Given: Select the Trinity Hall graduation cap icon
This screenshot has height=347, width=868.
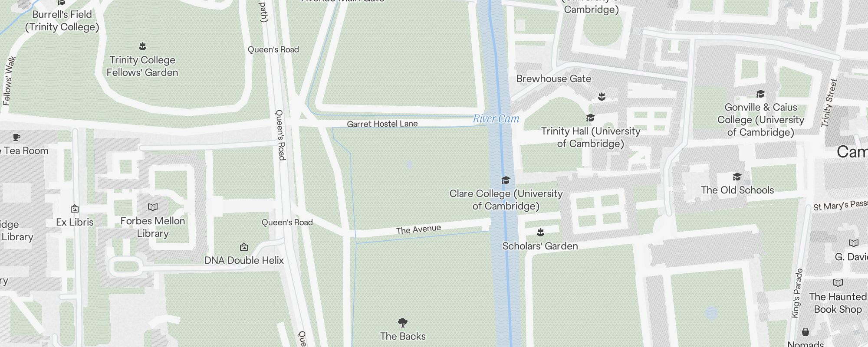Looking at the screenshot, I should pos(590,118).
